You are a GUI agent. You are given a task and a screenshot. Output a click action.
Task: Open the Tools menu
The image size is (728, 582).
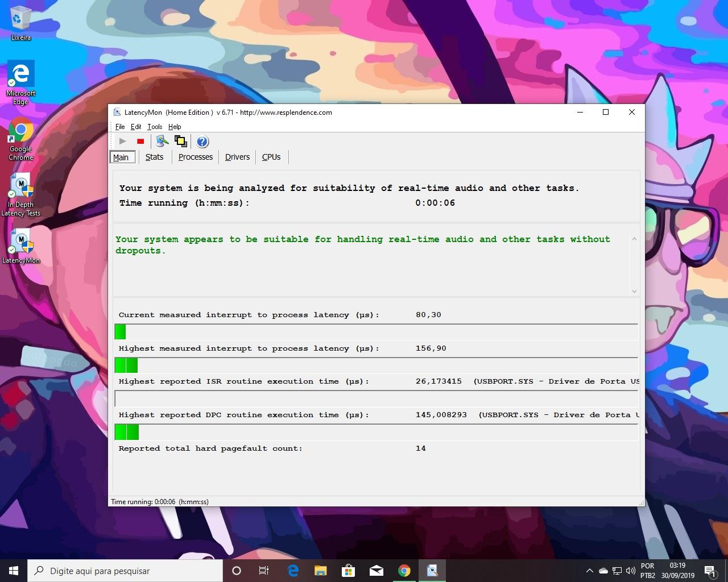click(155, 127)
